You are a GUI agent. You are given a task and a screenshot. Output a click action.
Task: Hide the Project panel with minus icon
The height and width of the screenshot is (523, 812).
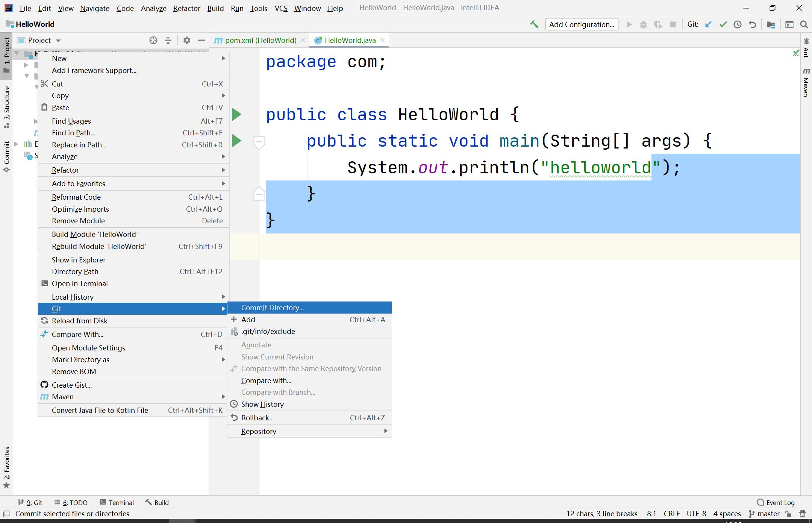point(201,40)
